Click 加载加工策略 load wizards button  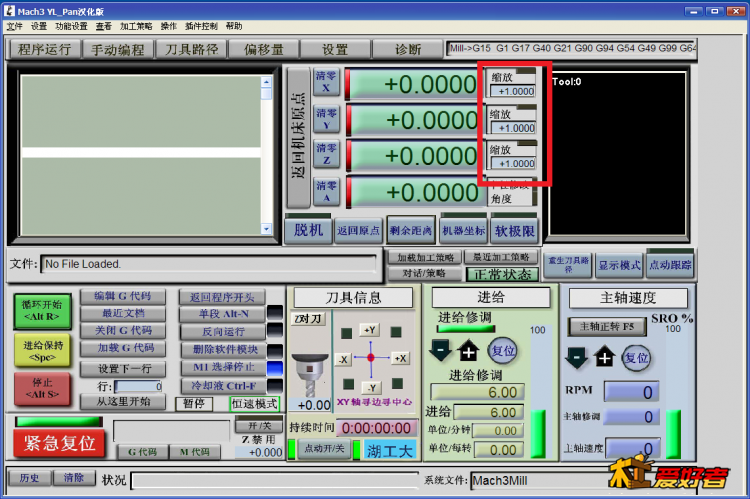[x=425, y=257]
